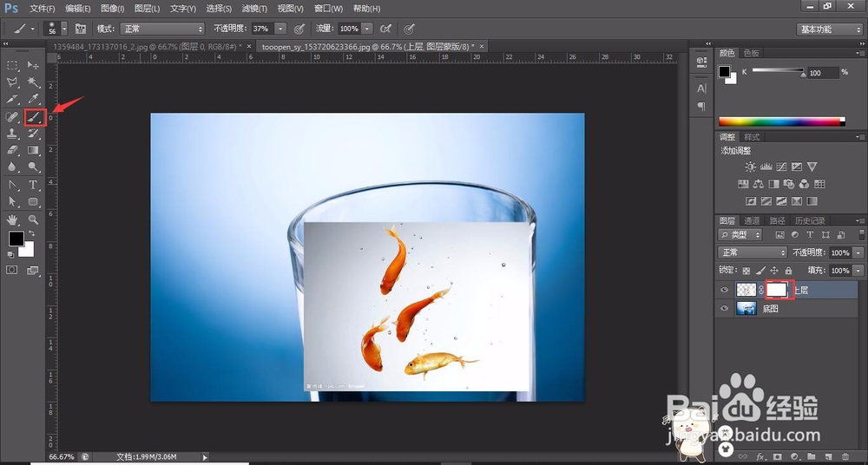Open the layer opacity dropdown arrow
Screen dimensions: 868x465
tap(858, 252)
